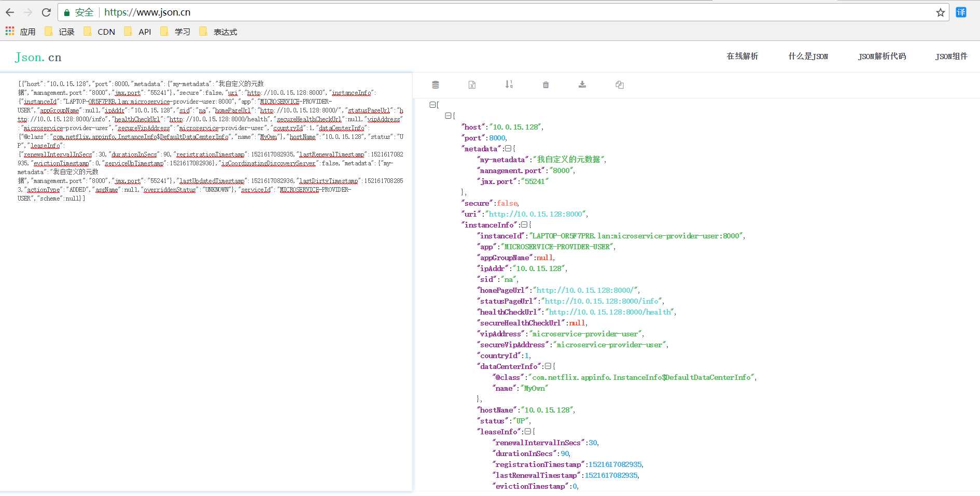
Task: Open the 什么是JSON menu item
Action: pos(808,56)
